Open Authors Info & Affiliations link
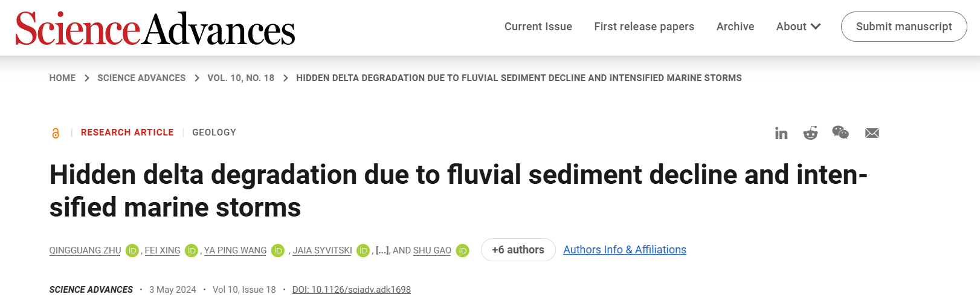This screenshot has width=980, height=300. (x=625, y=250)
